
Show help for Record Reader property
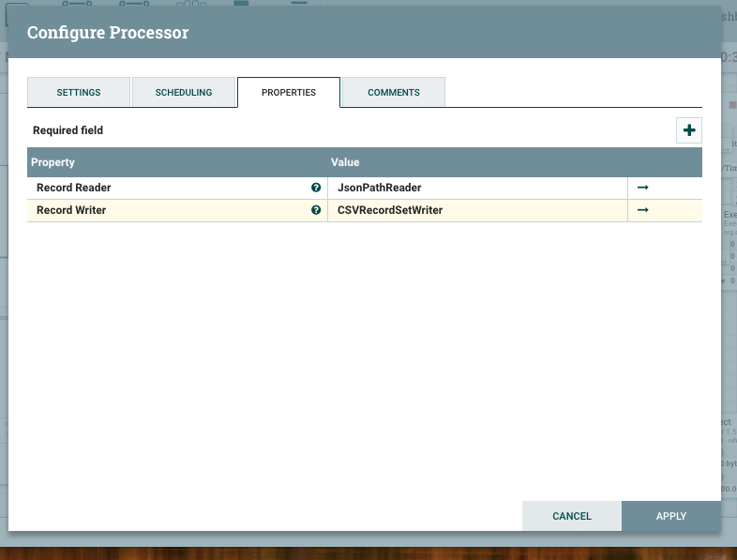click(316, 188)
